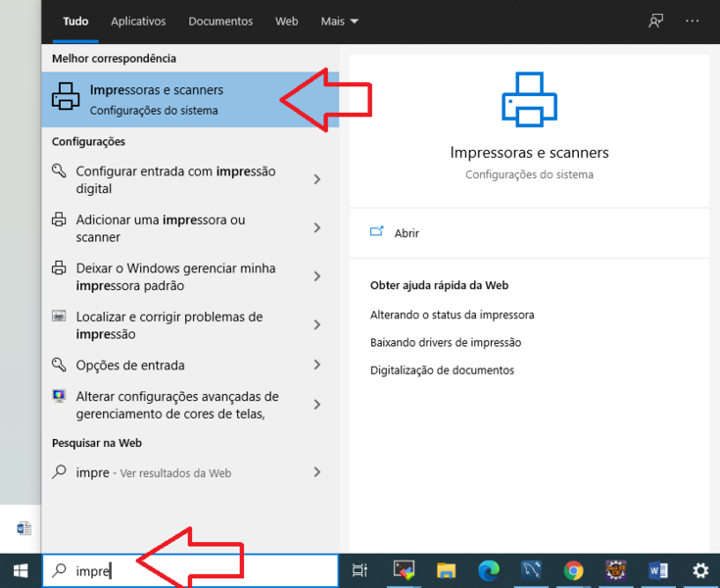Open the gear-shaped IDE app icon in taskbar

[x=616, y=571]
